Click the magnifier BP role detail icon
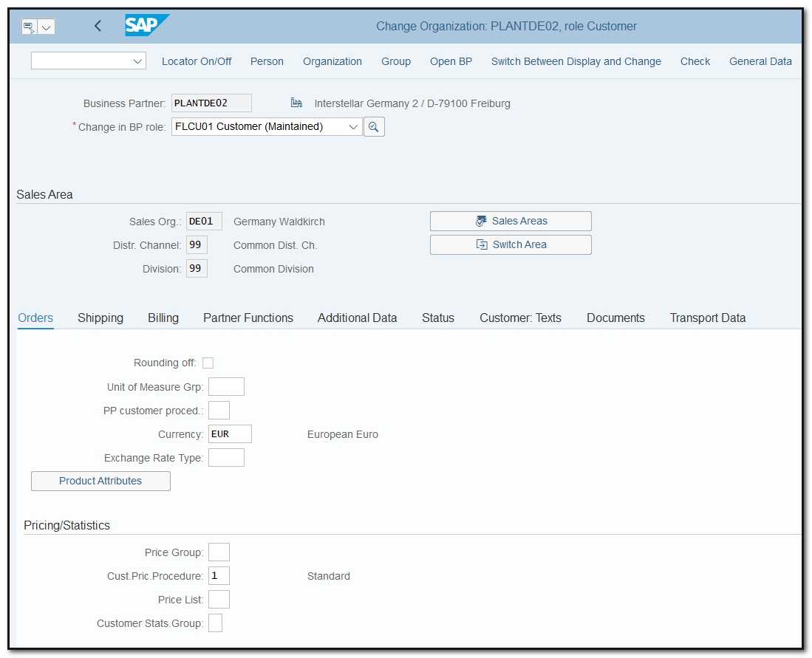Image resolution: width=812 pixels, height=658 pixels. coord(374,126)
